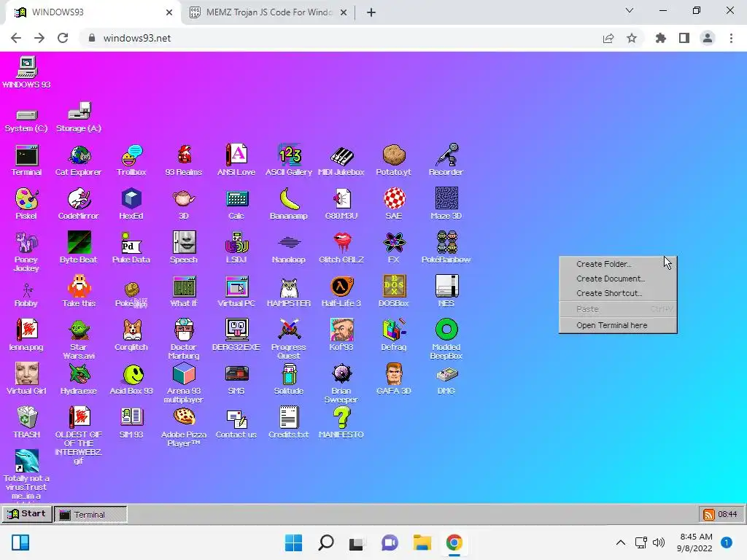The width and height of the screenshot is (747, 560).
Task: Click the Terminal taskbar button
Action: tap(90, 514)
